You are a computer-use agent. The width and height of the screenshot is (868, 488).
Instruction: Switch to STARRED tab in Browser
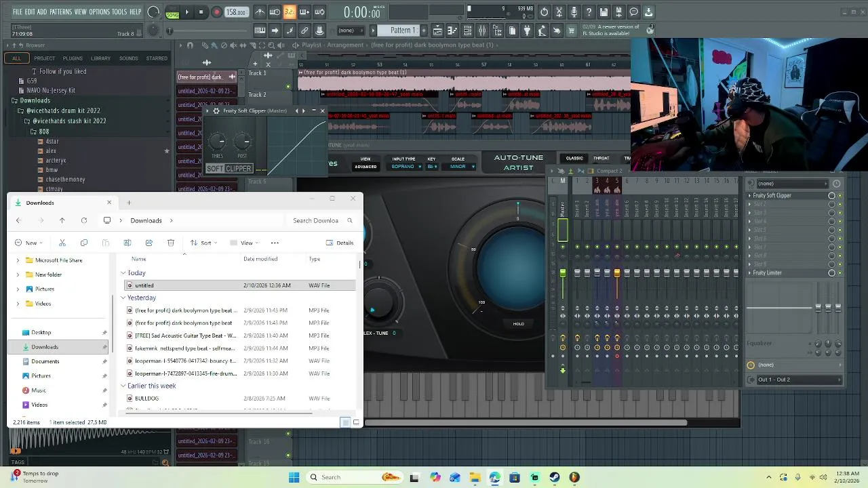point(157,58)
